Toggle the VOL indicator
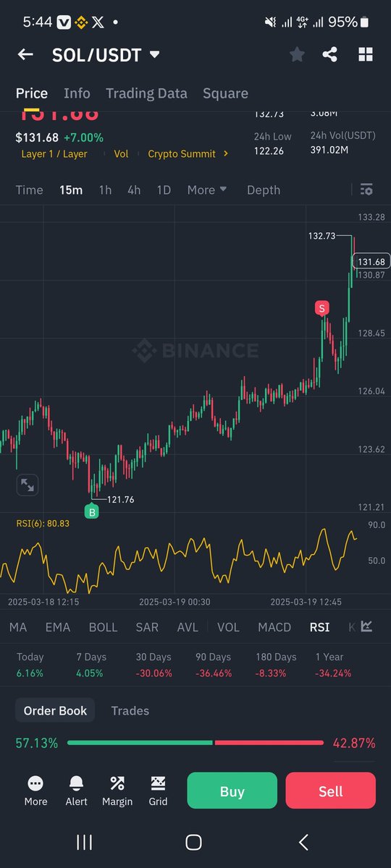 pos(228,627)
